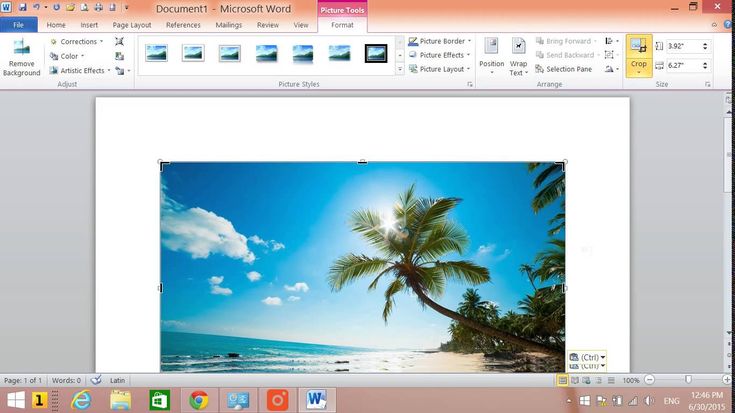This screenshot has width=735, height=413.
Task: Switch to Full Screen Reading view
Action: pyautogui.click(x=575, y=381)
